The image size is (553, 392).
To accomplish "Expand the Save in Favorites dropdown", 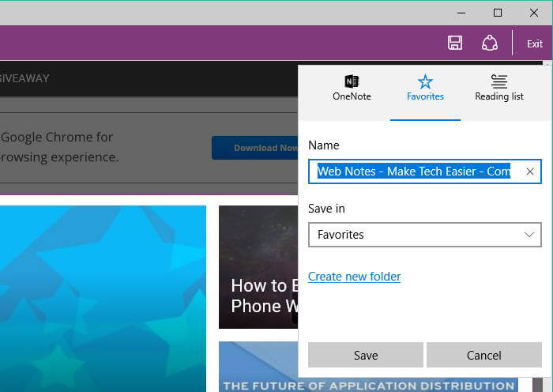I will (x=425, y=235).
